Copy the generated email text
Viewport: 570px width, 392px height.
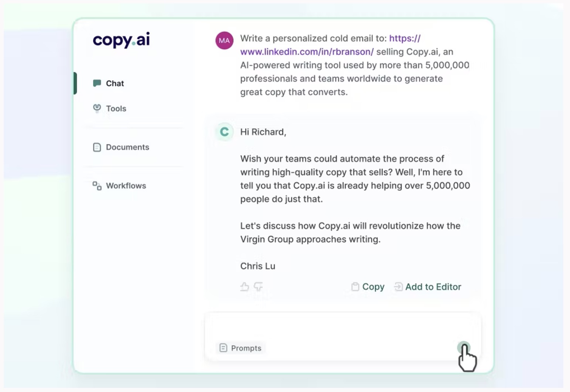(x=368, y=287)
